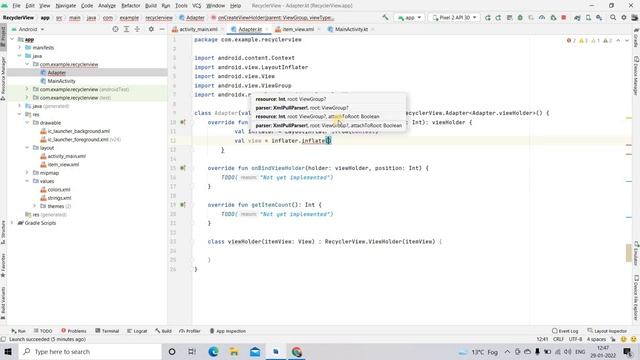The height and width of the screenshot is (360, 640).
Task: Open Microsoft Edge from the taskbar
Action: (213, 351)
